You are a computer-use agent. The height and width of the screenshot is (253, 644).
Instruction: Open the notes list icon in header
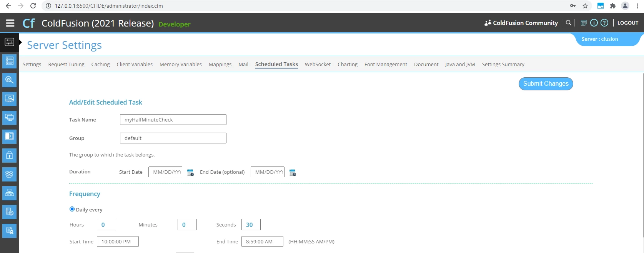pyautogui.click(x=584, y=23)
